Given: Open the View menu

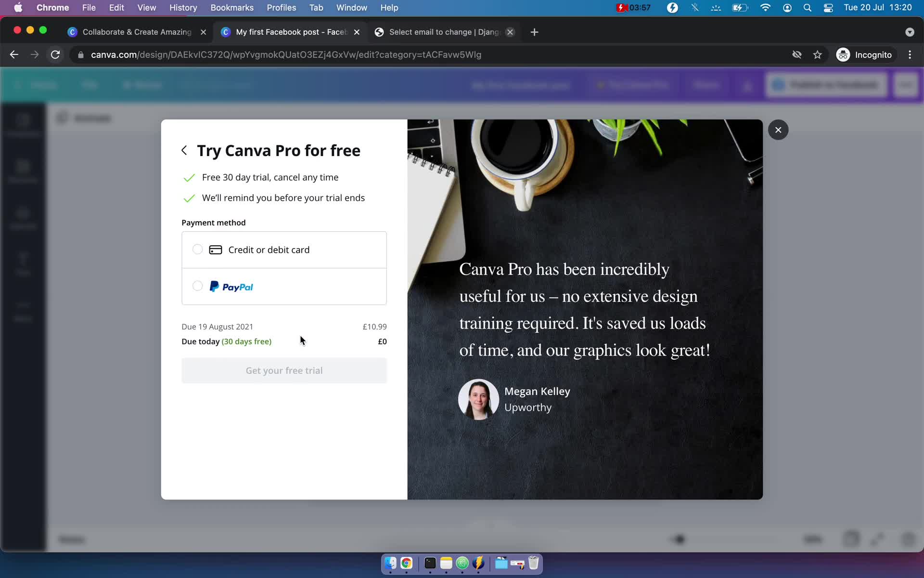Looking at the screenshot, I should pos(146,8).
